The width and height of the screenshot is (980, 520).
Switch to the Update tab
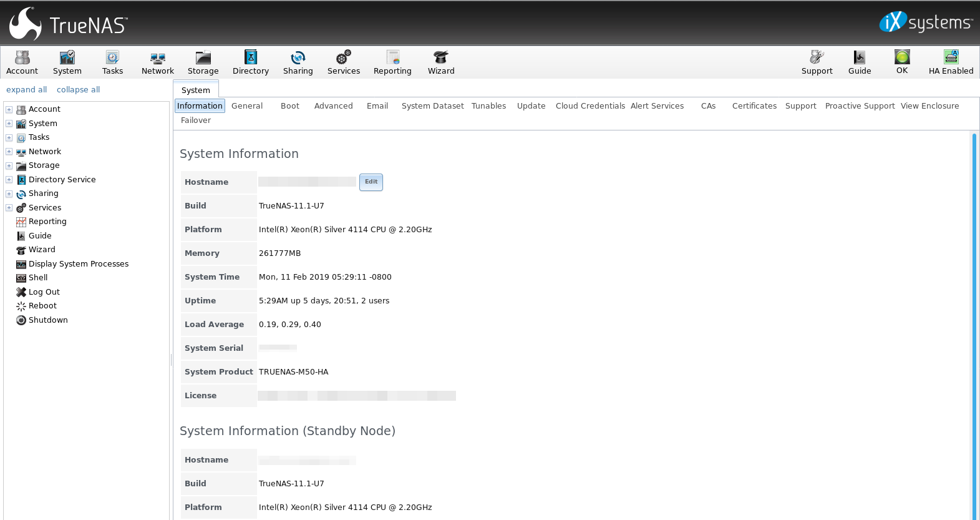[531, 106]
